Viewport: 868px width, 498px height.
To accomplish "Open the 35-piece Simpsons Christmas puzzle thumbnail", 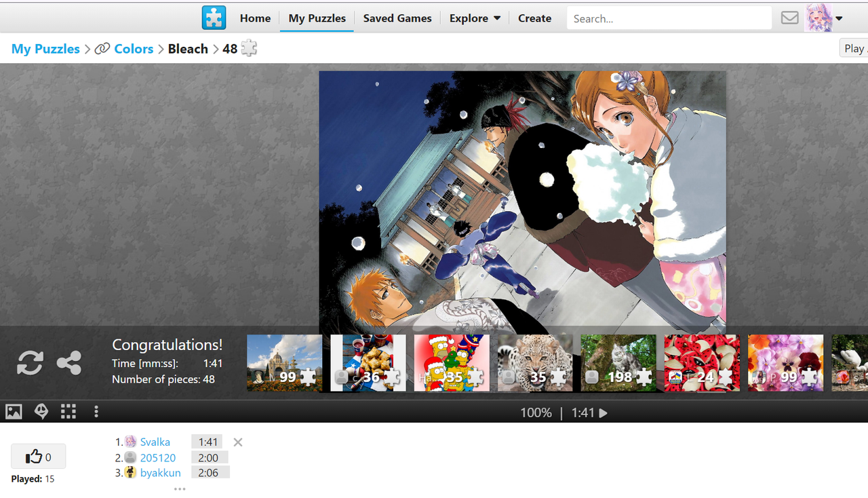I will pos(452,363).
